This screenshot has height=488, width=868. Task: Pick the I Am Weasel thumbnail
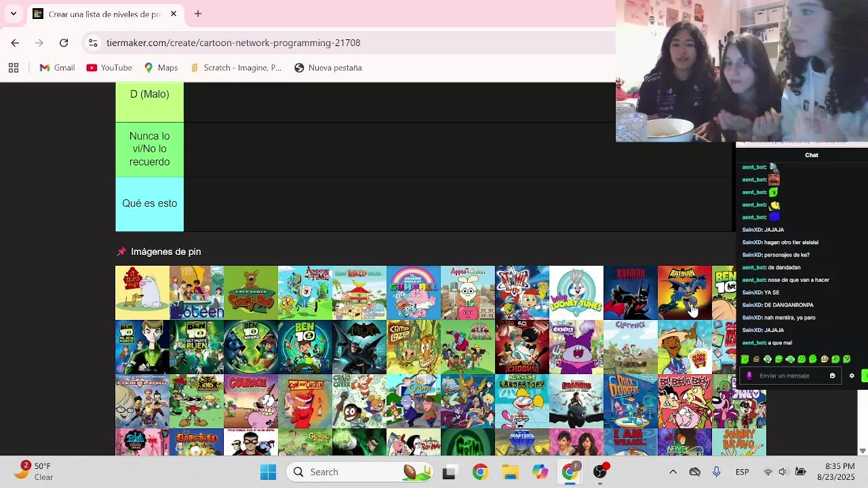click(631, 442)
